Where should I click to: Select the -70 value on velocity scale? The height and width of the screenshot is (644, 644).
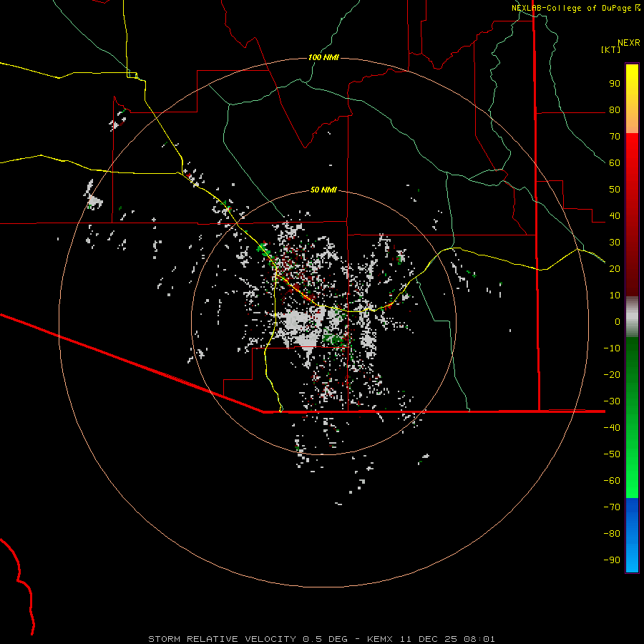click(612, 507)
